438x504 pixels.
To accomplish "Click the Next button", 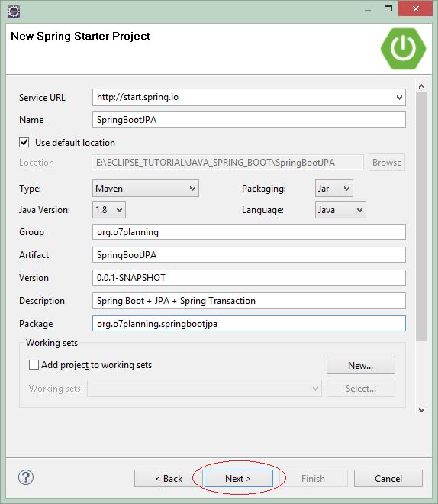I will [x=239, y=479].
